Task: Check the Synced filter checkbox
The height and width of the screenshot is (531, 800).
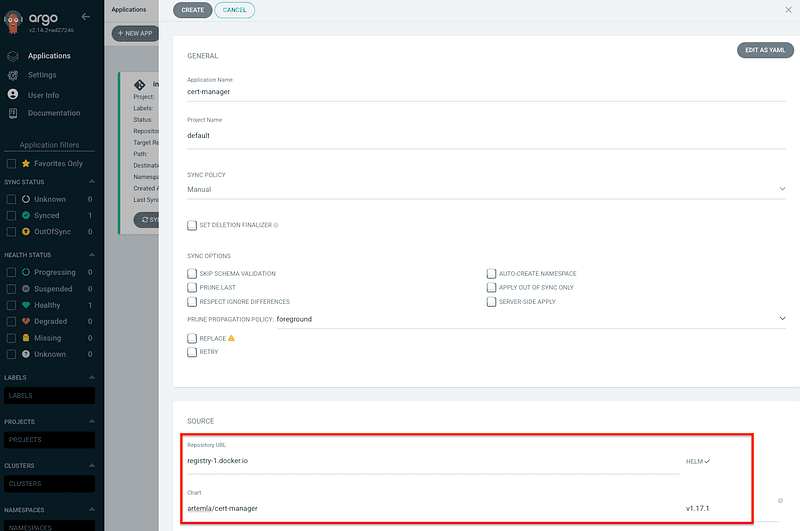Action: coord(11,215)
